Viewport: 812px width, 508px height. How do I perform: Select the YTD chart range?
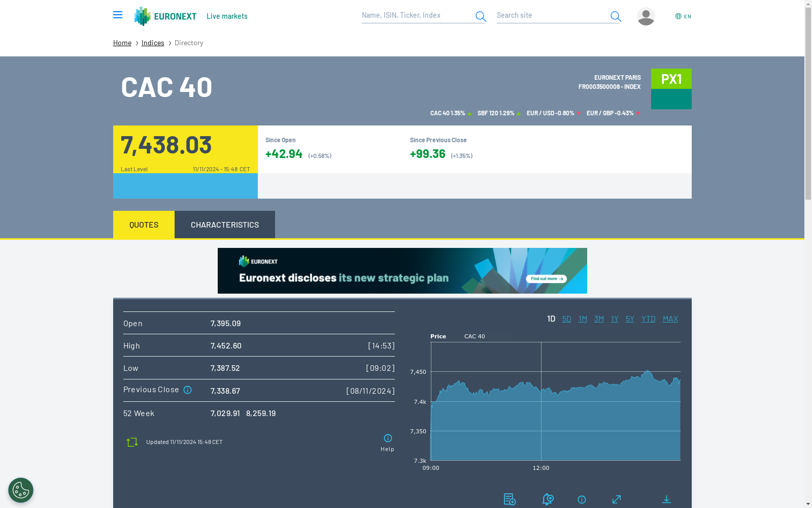pyautogui.click(x=649, y=319)
